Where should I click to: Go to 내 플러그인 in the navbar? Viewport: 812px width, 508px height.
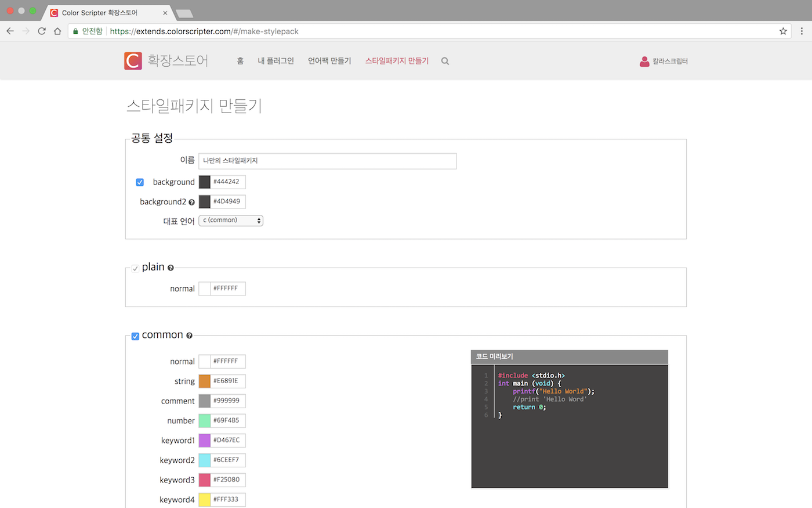pos(275,61)
